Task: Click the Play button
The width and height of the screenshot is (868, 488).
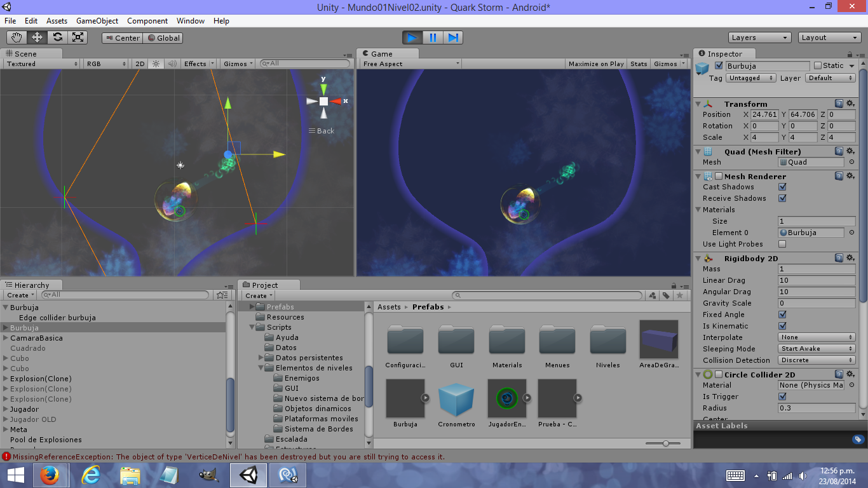Action: (412, 37)
